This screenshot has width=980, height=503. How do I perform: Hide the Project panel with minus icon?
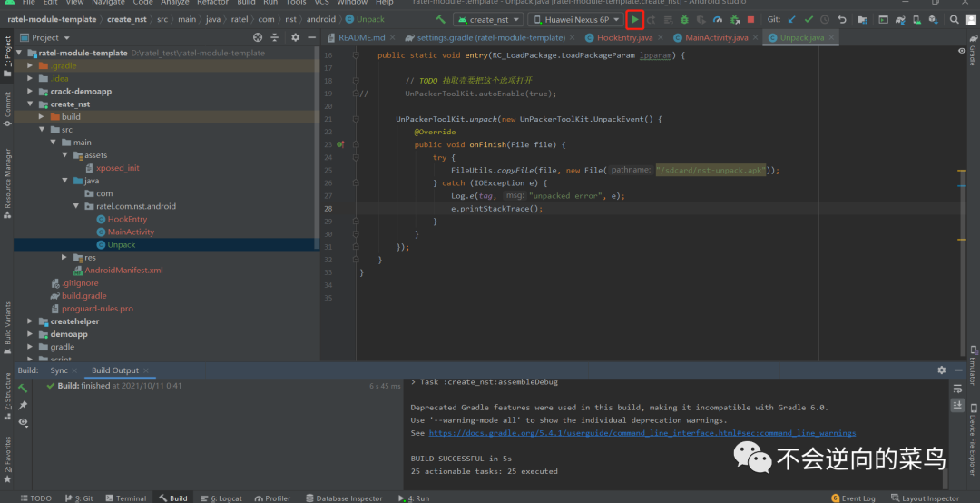click(311, 37)
